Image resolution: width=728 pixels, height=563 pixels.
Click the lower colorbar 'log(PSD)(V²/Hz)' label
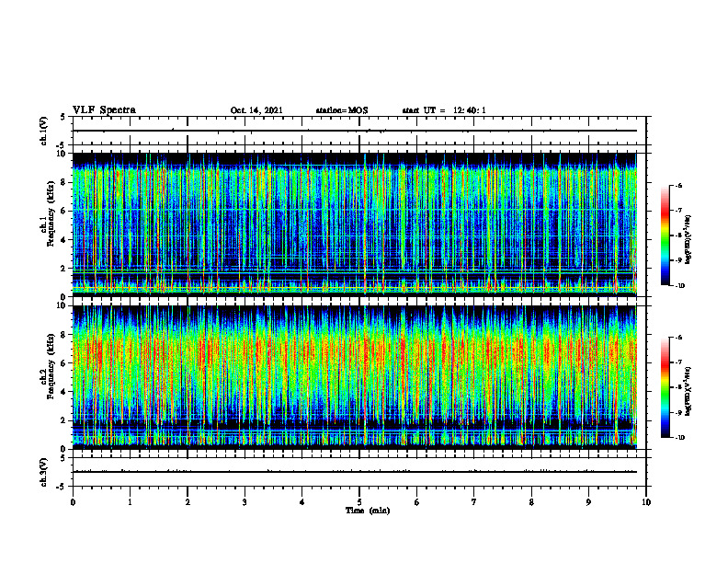click(688, 391)
